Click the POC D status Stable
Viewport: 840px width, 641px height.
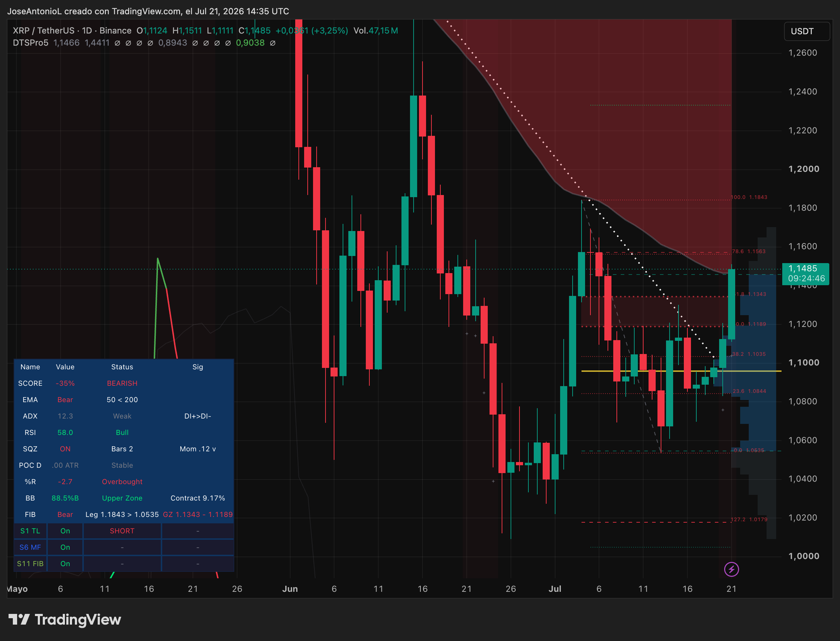point(122,465)
